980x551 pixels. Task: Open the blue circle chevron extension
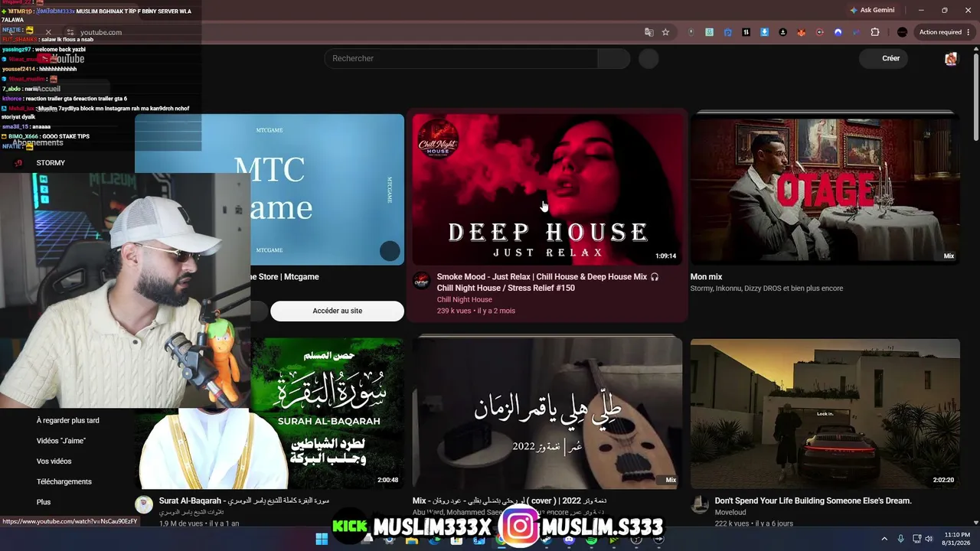point(838,32)
